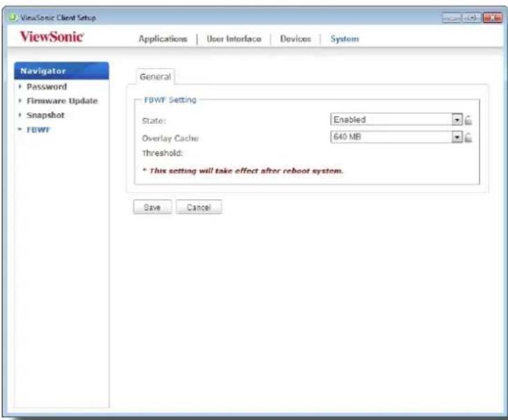
Task: Select the Enabled value field
Action: point(391,120)
